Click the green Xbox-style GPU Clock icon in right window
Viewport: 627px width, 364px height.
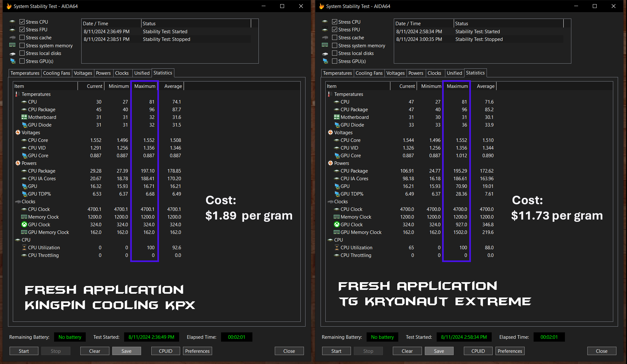(337, 225)
